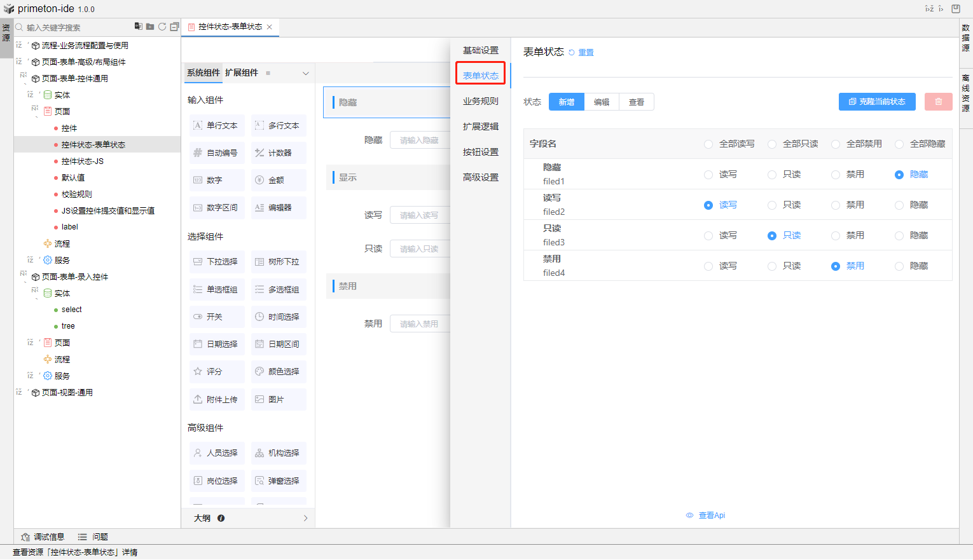
Task: Open the 查看Api link
Action: pyautogui.click(x=711, y=516)
